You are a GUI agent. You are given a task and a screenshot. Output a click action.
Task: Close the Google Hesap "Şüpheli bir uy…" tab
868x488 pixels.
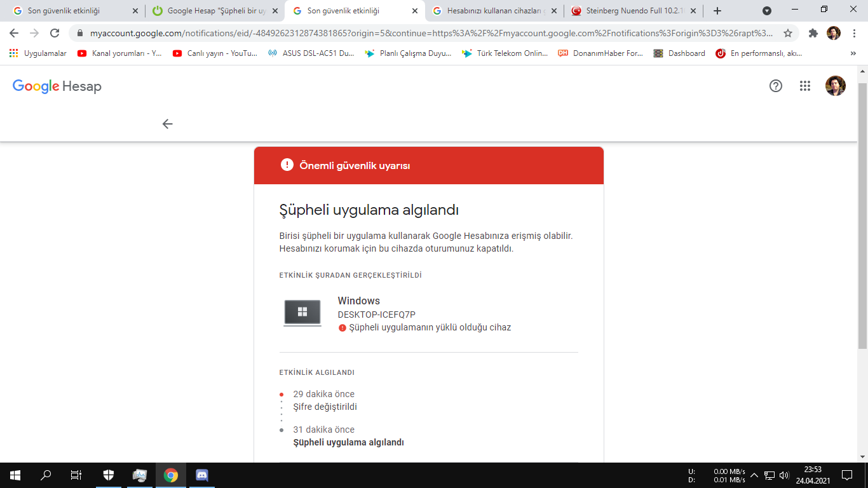(275, 11)
